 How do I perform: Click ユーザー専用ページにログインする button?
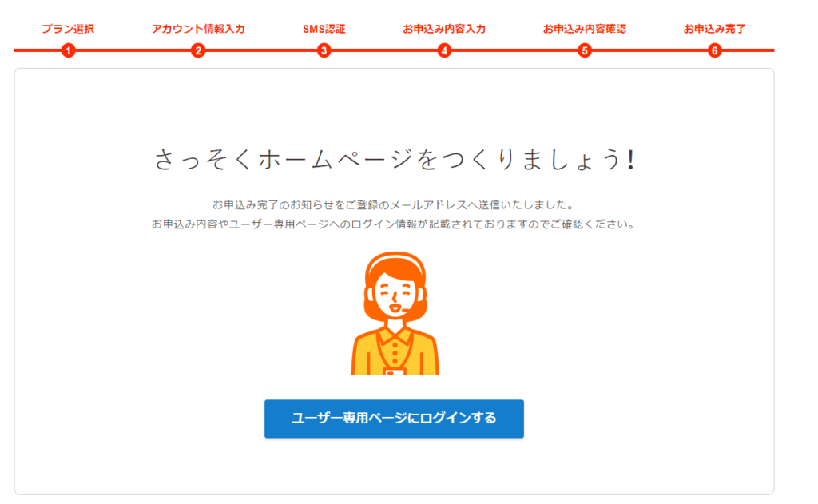pyautogui.click(x=394, y=419)
